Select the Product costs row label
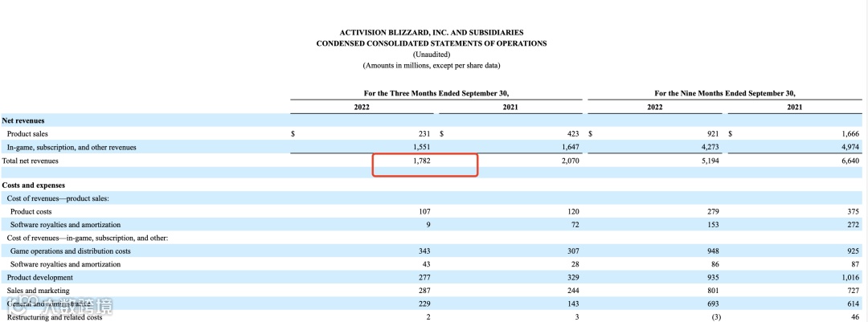The width and height of the screenshot is (868, 322). coord(31,211)
